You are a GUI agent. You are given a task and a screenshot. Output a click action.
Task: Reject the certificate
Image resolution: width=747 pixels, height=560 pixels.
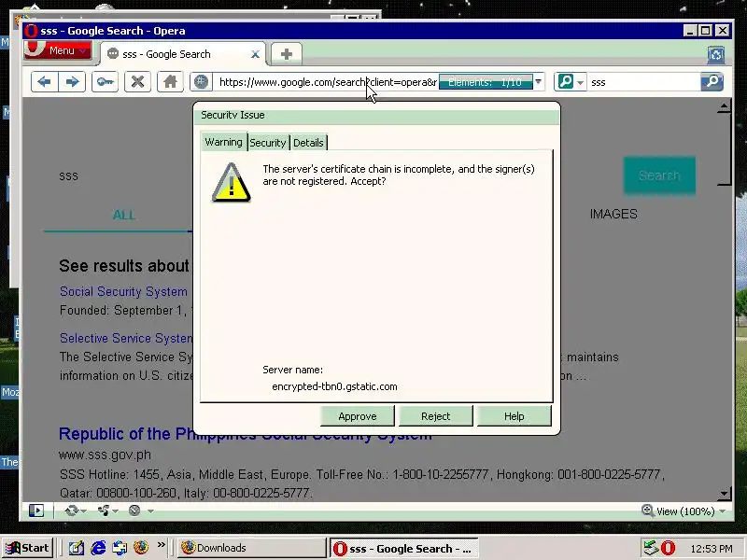click(x=435, y=416)
